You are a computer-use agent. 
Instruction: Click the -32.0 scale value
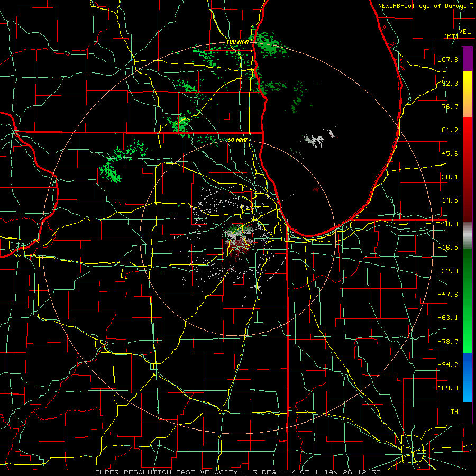pyautogui.click(x=448, y=271)
